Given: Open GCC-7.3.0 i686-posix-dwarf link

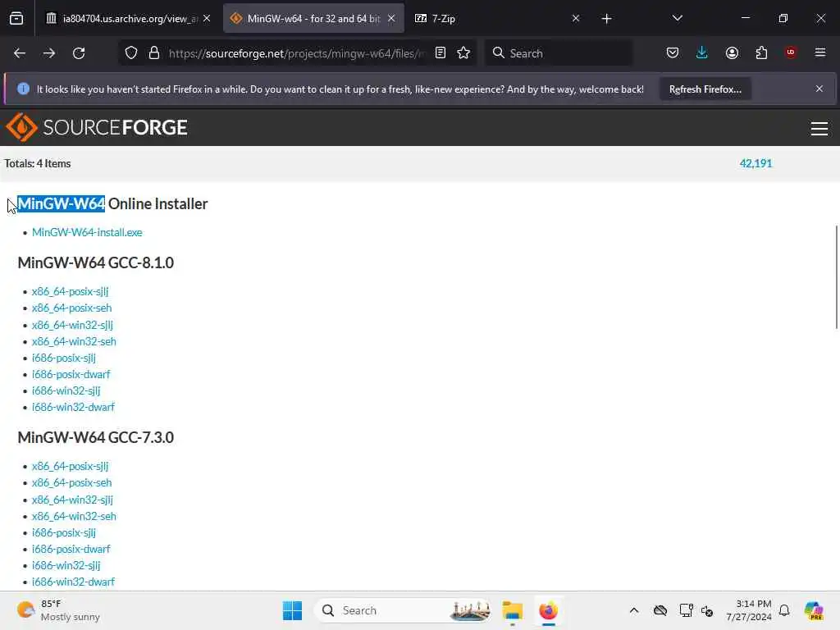Looking at the screenshot, I should [71, 549].
